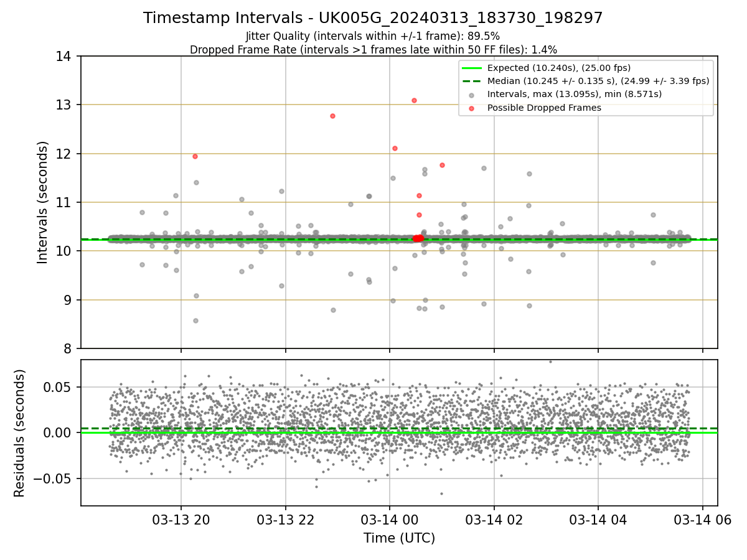
Task: Click the Residuals (seconds) axis label
Action: pos(20,433)
